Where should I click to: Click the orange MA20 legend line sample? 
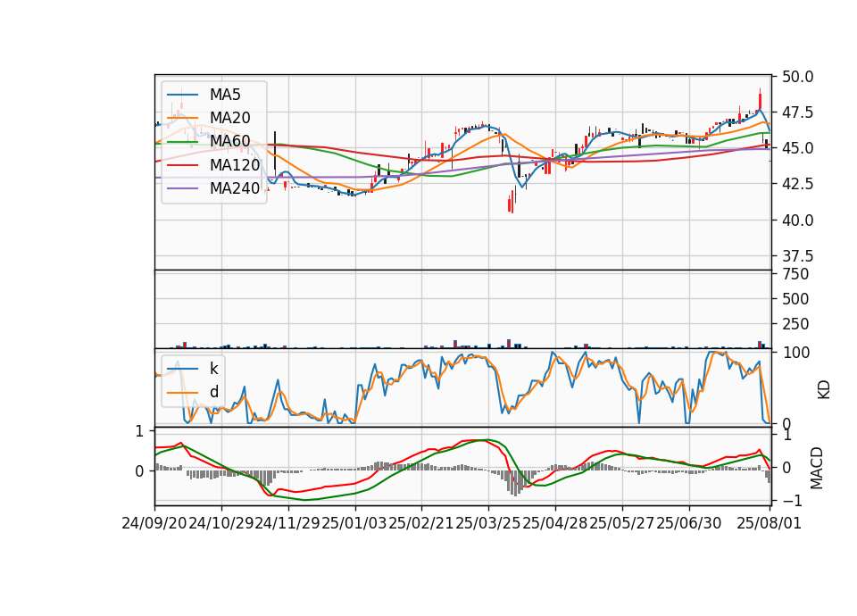pos(182,118)
